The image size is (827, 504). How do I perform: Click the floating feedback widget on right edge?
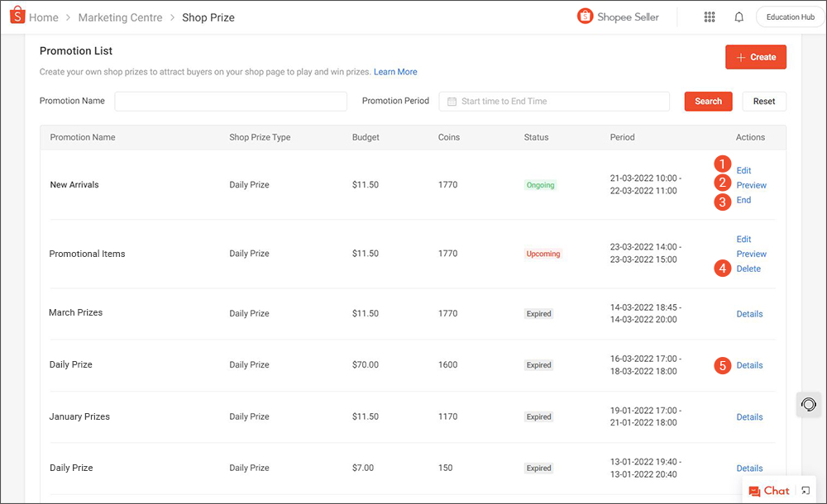click(x=808, y=404)
